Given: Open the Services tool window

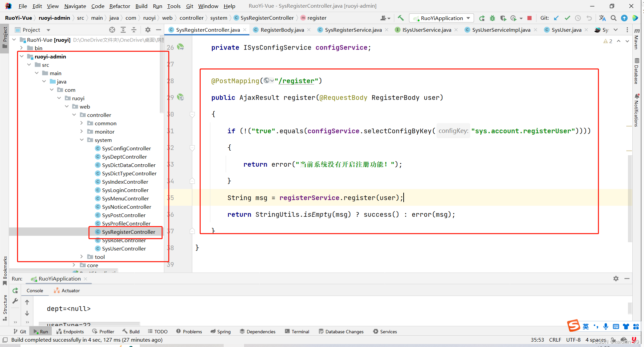Looking at the screenshot, I should point(385,332).
